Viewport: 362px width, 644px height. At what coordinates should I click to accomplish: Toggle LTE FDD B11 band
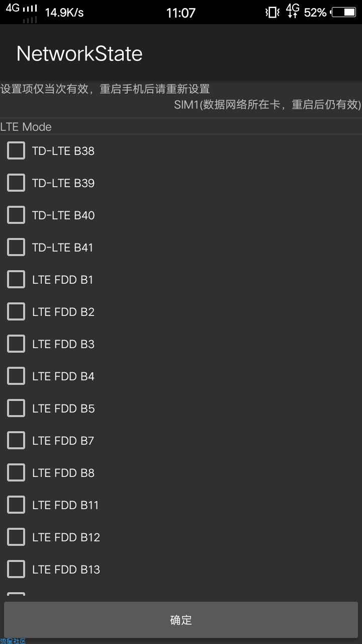pos(16,505)
